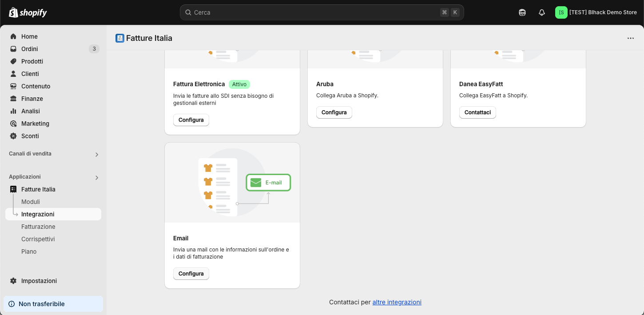Follow the altre integrazioni link
Screen dimensions: 644x315
pos(397,302)
